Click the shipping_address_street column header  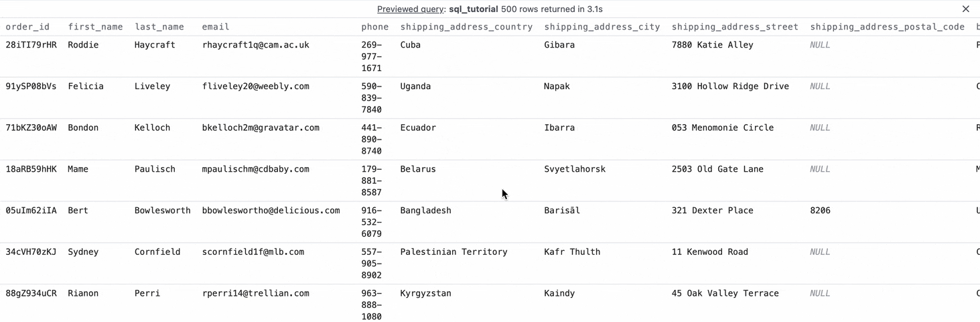click(735, 27)
